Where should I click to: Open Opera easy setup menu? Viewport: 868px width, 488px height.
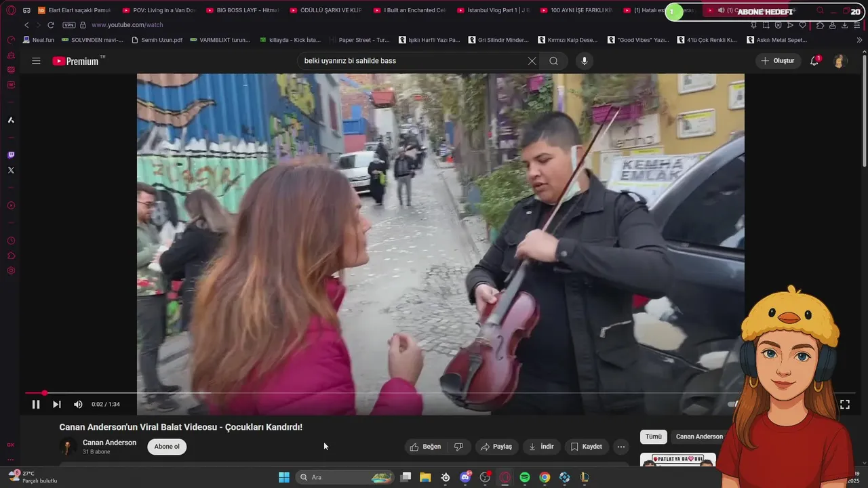857,25
